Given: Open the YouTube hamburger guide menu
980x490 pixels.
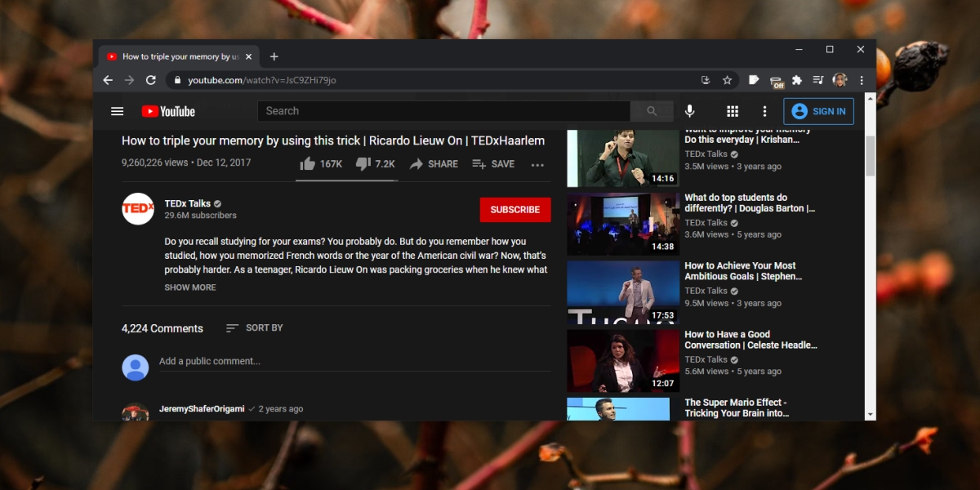Looking at the screenshot, I should (x=118, y=111).
